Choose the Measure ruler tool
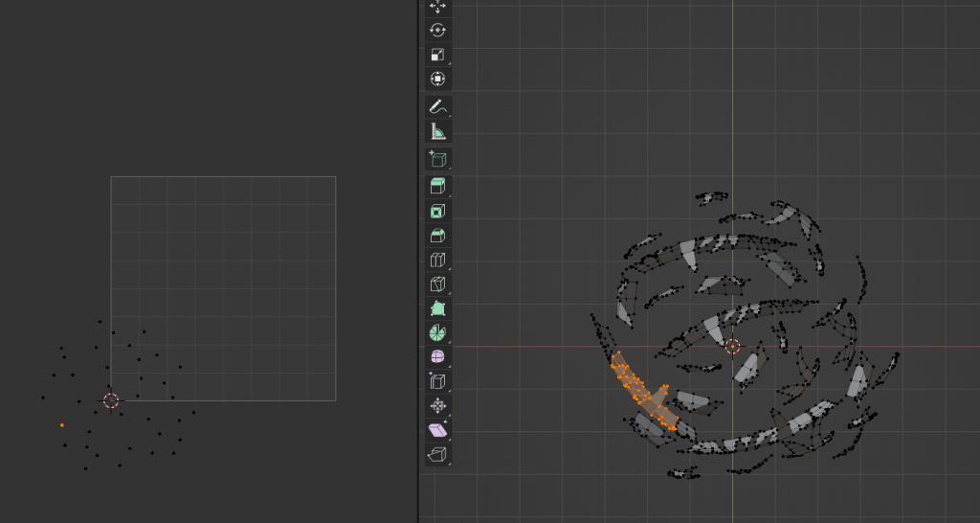The width and height of the screenshot is (980, 523). coord(437,132)
